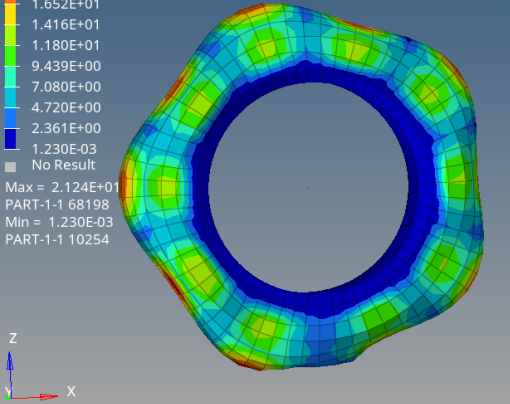The width and height of the screenshot is (510, 404).
Task: Click the 7.080E+00 legend value
Action: 66,87
